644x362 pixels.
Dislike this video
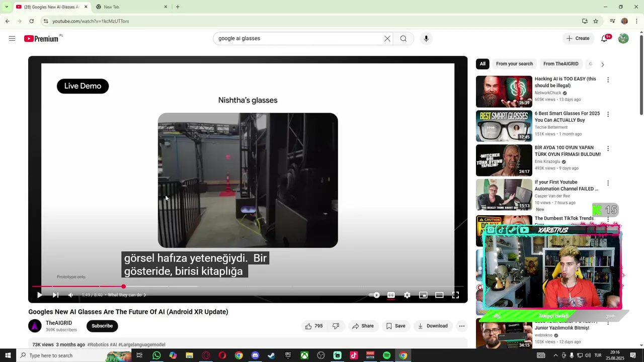(336, 326)
